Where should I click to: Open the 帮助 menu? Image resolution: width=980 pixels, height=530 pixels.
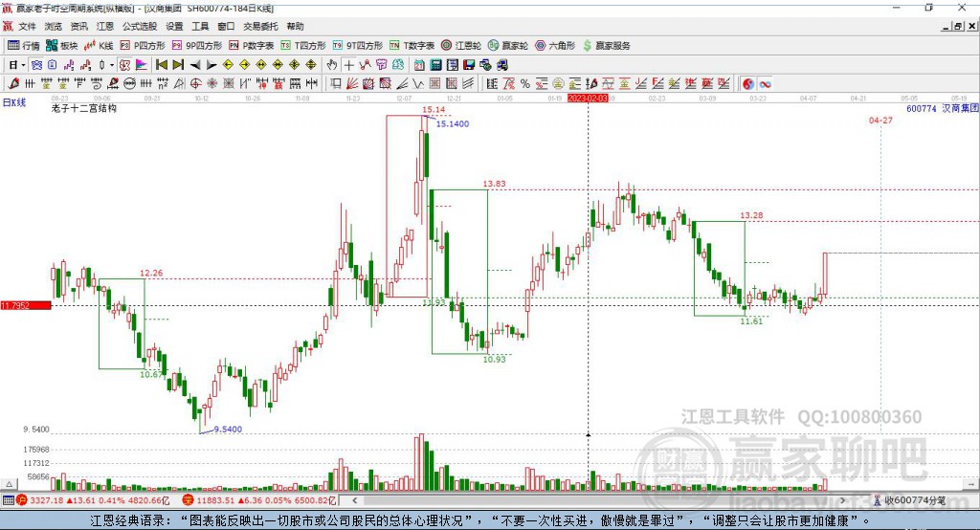pyautogui.click(x=295, y=26)
